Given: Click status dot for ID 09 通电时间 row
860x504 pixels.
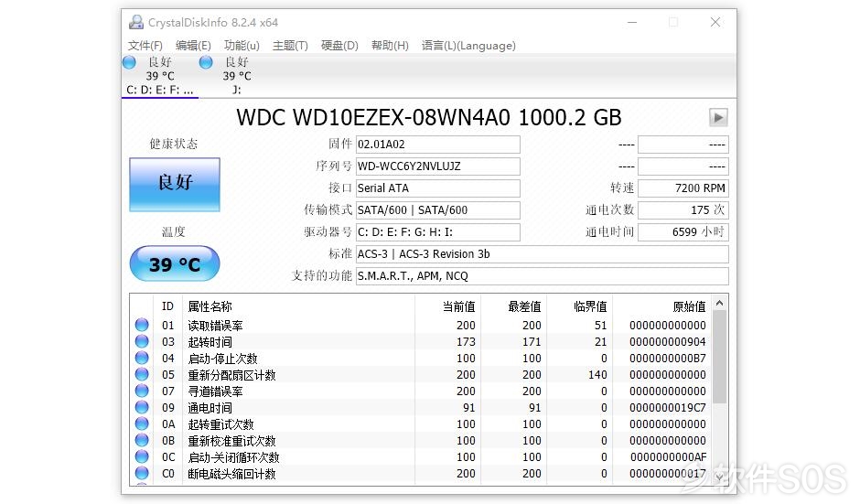Looking at the screenshot, I should 142,407.
